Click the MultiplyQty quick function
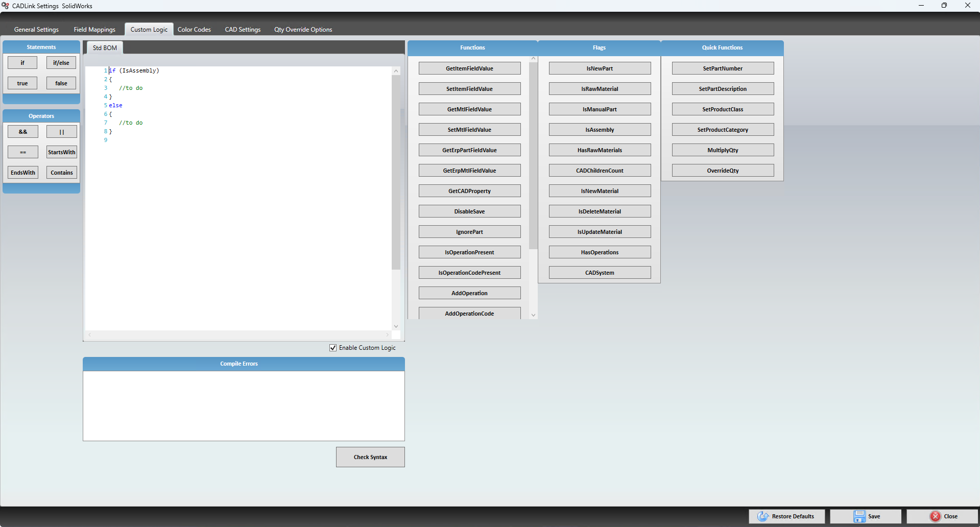980x527 pixels. [x=723, y=150]
